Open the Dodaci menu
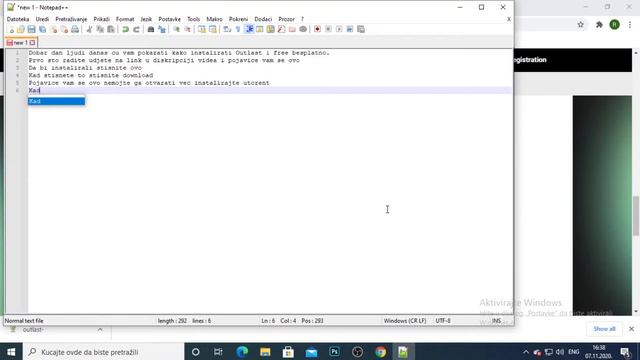The image size is (640, 360). [263, 19]
